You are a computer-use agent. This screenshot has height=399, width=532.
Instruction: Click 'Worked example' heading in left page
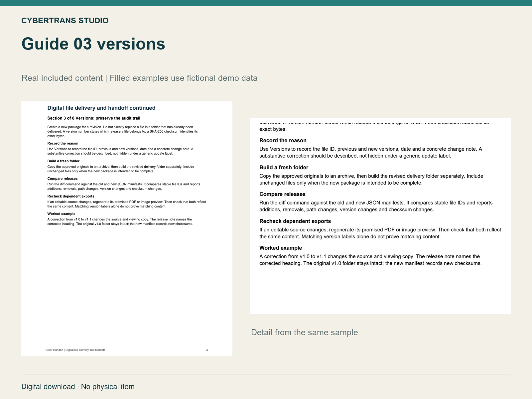[x=62, y=214]
